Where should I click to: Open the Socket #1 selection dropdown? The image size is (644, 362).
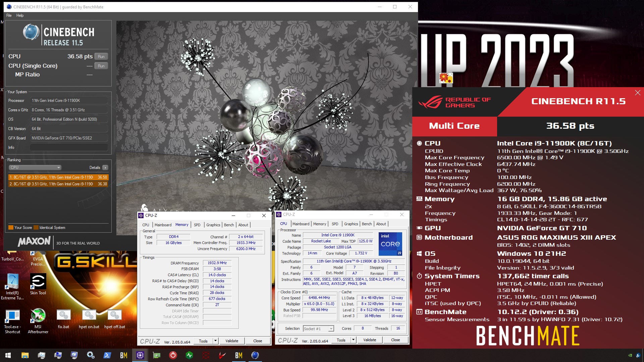[x=318, y=329]
